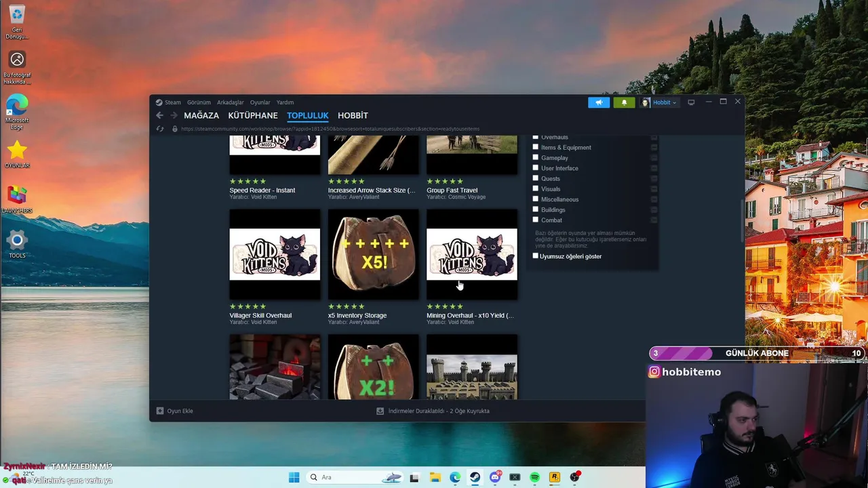Screen dimensions: 868x488
Task: Click the downloads icon beside İndirmeler Duraklatıldı
Action: coord(380,411)
